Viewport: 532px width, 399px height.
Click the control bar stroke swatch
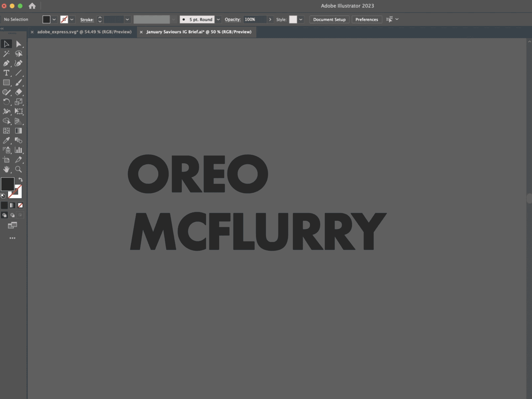(x=64, y=19)
